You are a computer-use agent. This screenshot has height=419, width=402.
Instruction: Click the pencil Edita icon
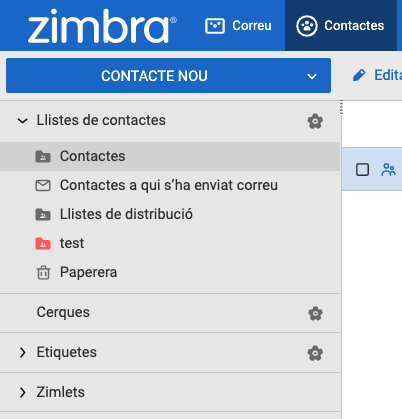pos(359,75)
